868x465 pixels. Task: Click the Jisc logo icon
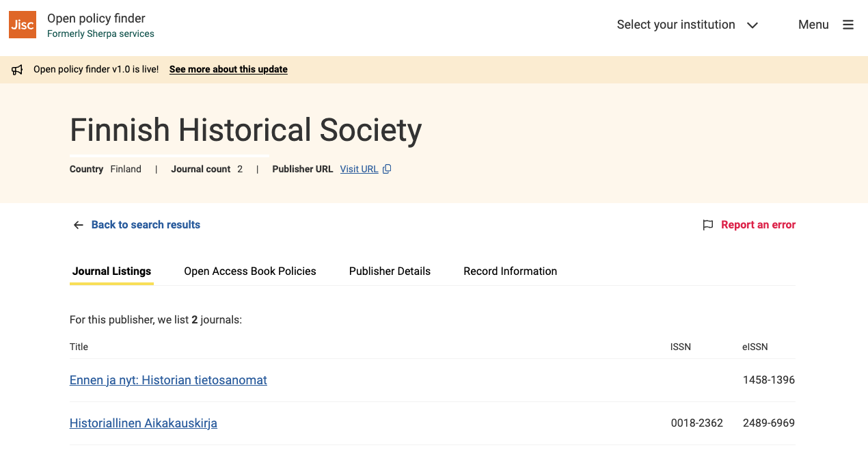click(23, 25)
